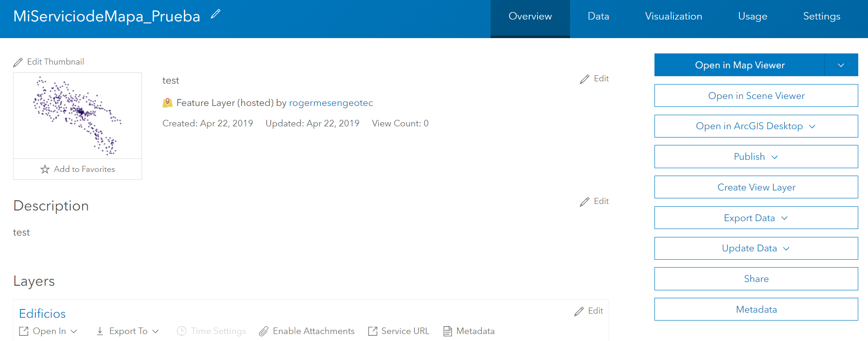Click the Updated: Apr 22, 2019 text
The width and height of the screenshot is (868, 341).
coord(312,123)
